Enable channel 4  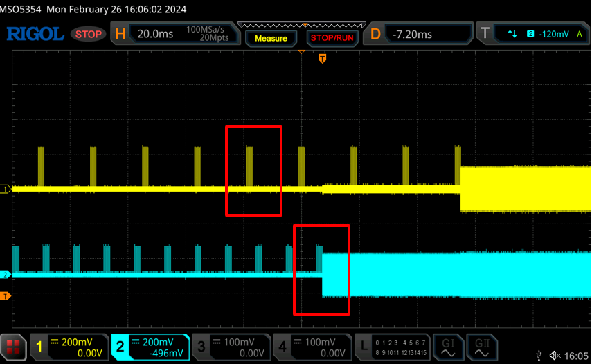(x=312, y=347)
